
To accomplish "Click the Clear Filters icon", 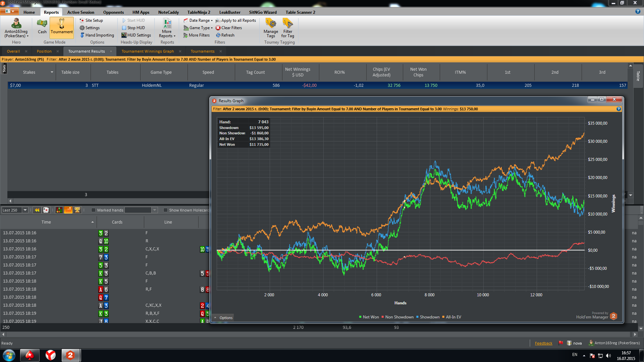I will click(x=229, y=28).
